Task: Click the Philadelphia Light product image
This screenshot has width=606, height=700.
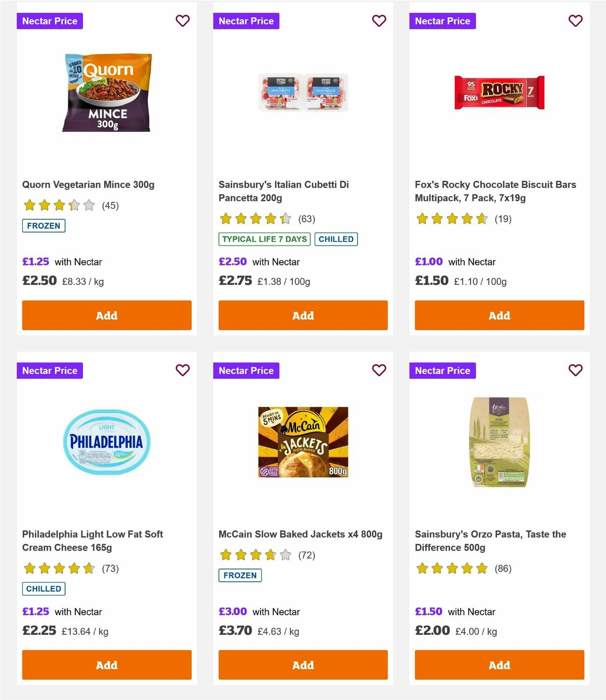Action: click(107, 441)
